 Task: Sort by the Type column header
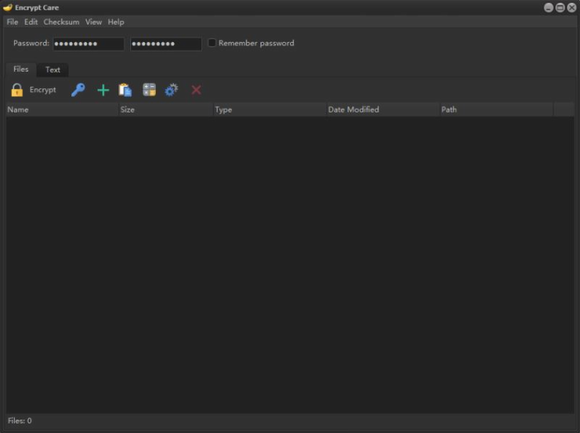(270, 109)
